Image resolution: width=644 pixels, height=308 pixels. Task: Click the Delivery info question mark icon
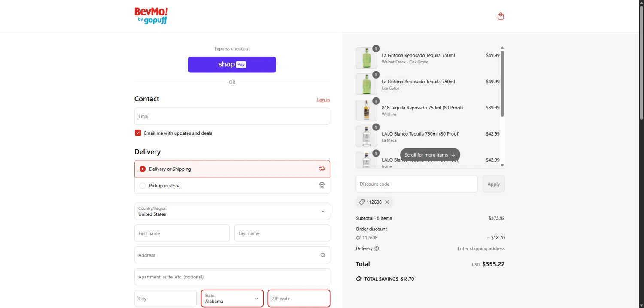coord(377,248)
